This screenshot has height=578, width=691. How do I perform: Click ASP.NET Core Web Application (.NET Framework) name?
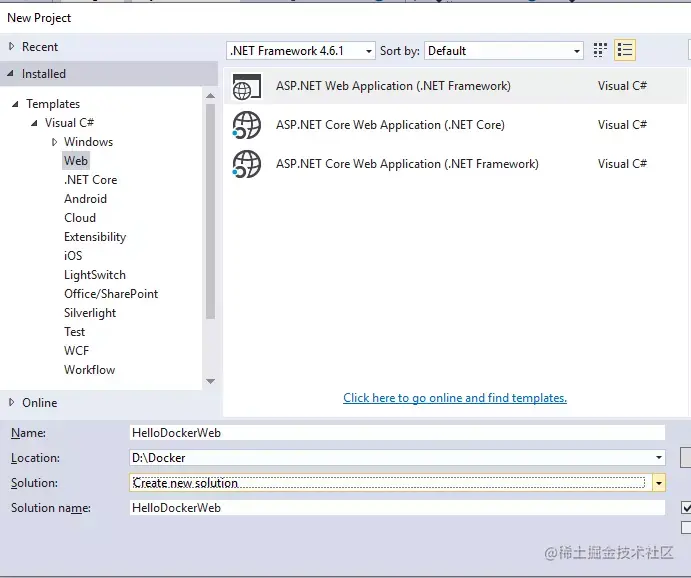point(407,164)
